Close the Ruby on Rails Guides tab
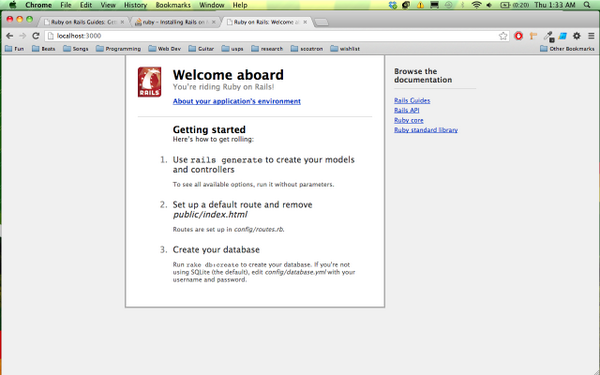The image size is (600, 375). click(x=122, y=22)
